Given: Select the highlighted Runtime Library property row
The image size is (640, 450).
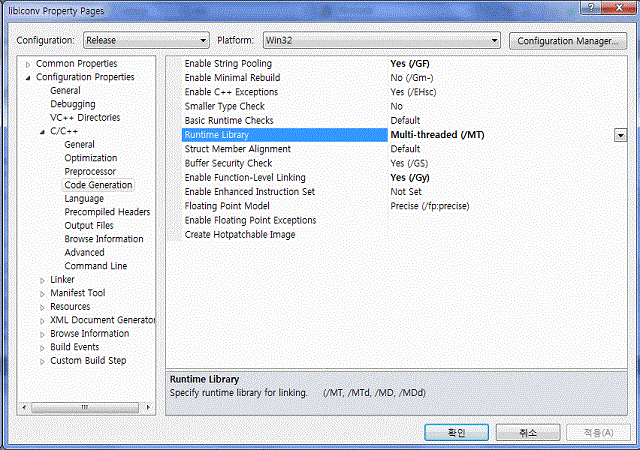Looking at the screenshot, I should click(x=284, y=135).
